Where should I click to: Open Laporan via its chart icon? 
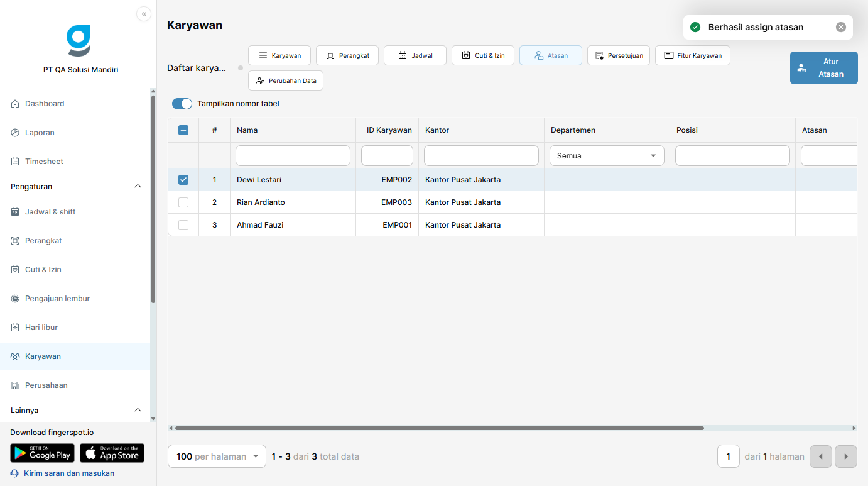click(x=15, y=133)
